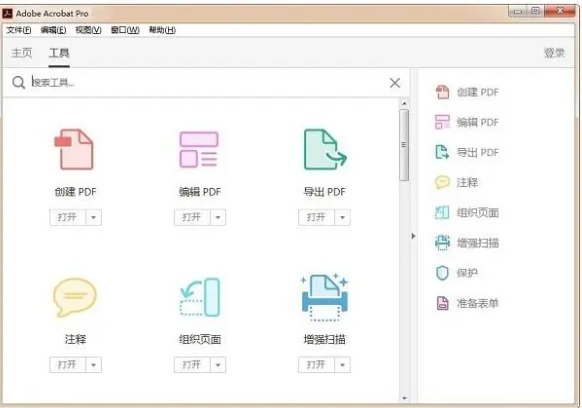Expand dropdown arrow next to 导出 PDF 打开
Screen dimensions: 582x408
pos(343,217)
